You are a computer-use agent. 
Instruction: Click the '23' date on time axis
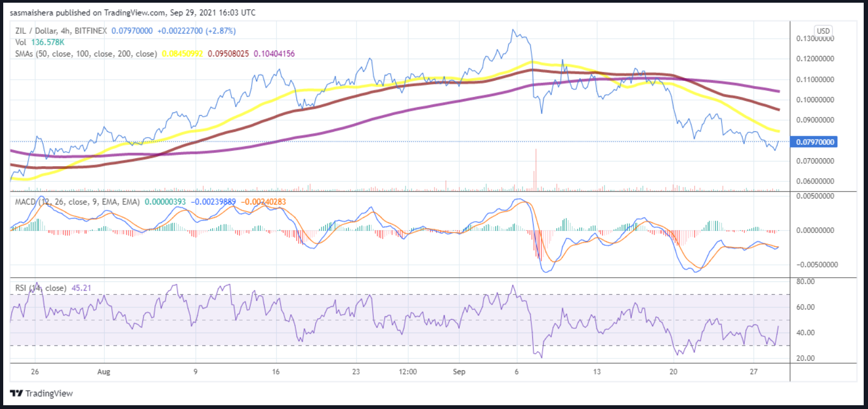[x=356, y=371]
